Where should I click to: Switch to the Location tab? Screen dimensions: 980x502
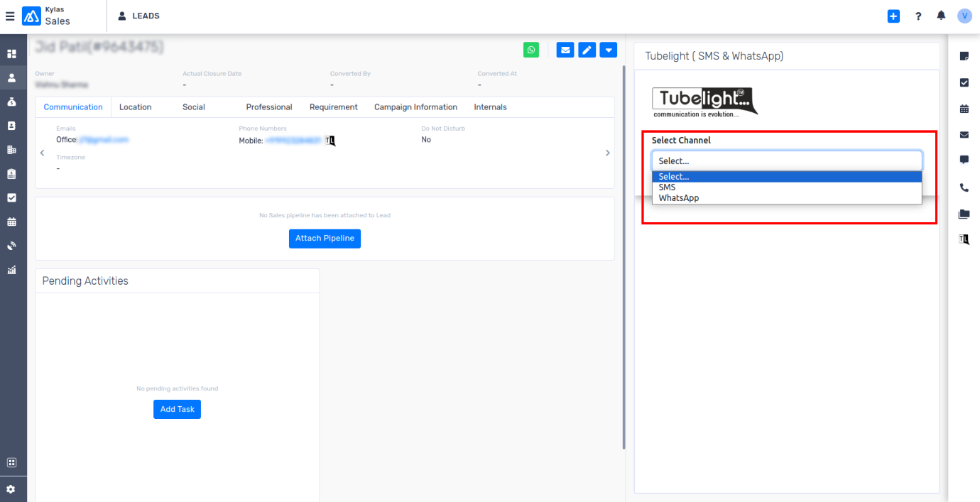135,107
